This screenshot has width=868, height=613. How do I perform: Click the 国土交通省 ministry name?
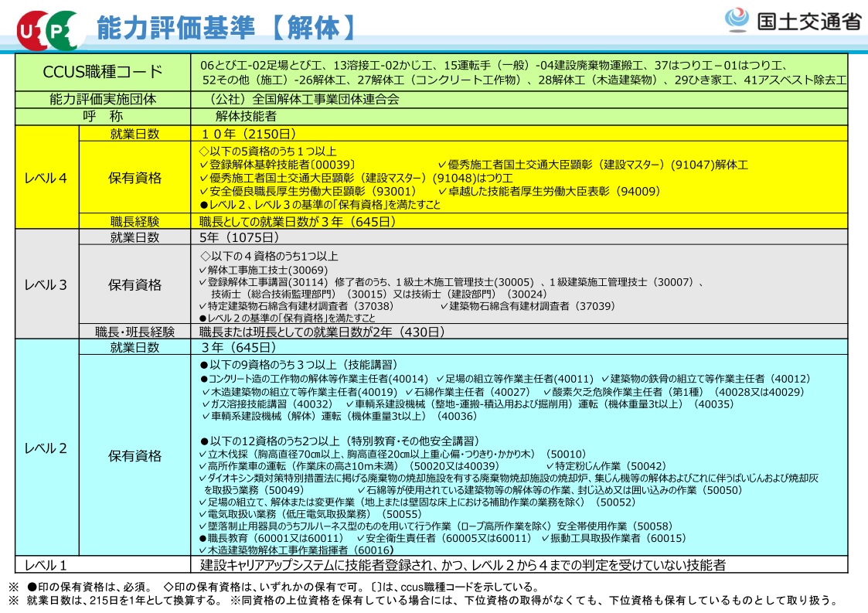tap(808, 21)
